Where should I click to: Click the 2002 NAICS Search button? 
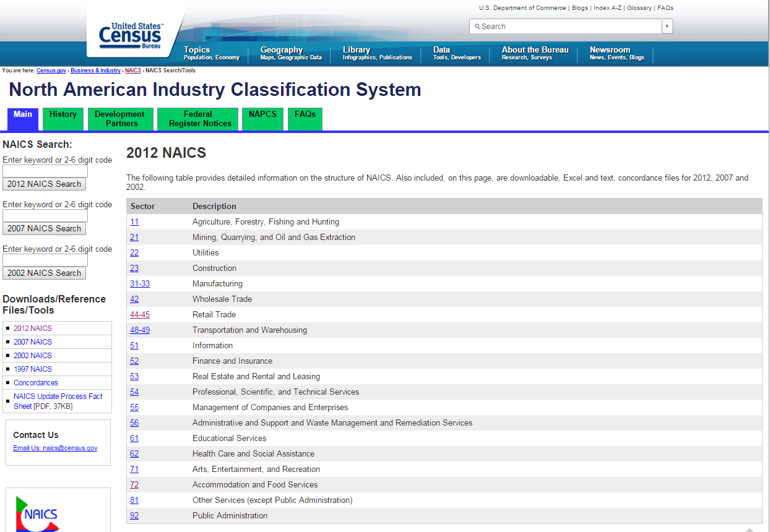(44, 273)
